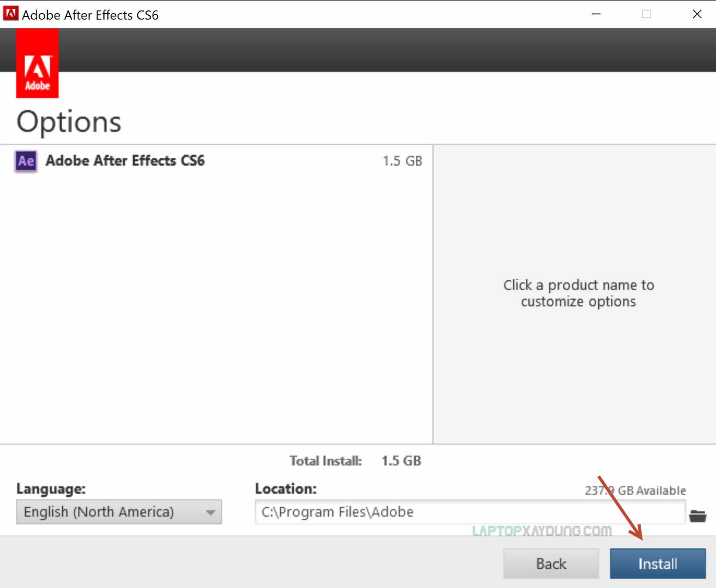This screenshot has height=588, width=716.
Task: Click the window title 'Adobe After Effects CS6'
Action: [x=90, y=15]
